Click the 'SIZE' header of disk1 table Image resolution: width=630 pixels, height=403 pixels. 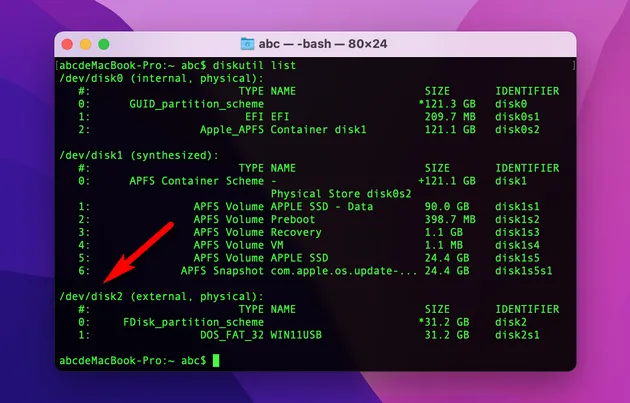point(437,168)
